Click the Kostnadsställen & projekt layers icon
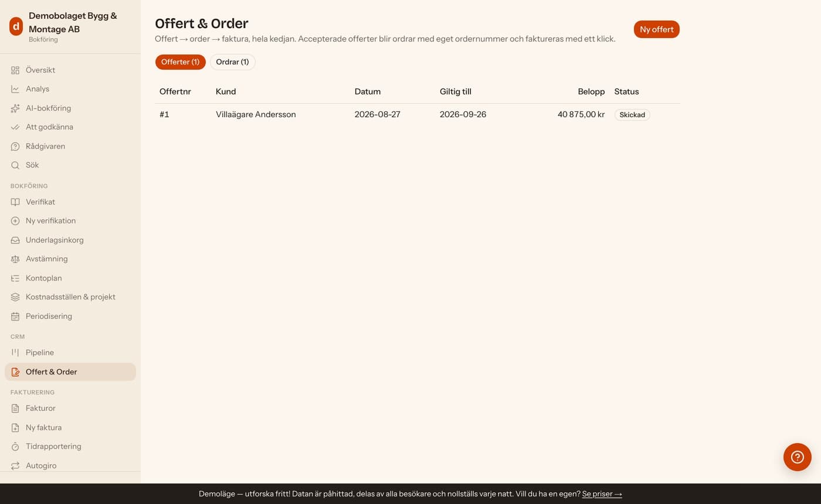This screenshot has width=821, height=504. point(15,297)
